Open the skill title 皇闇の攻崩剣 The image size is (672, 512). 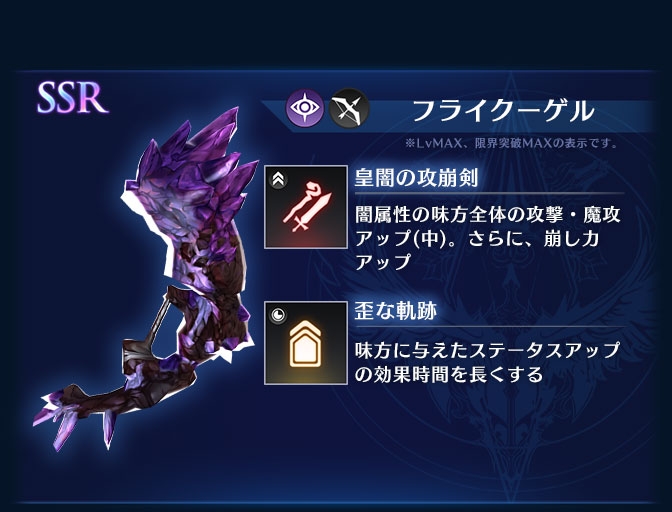(x=416, y=177)
